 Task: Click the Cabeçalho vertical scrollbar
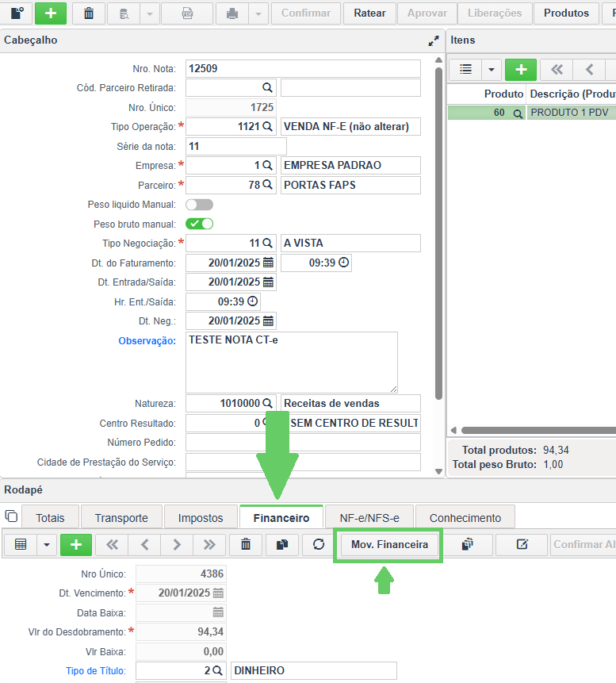point(439,233)
